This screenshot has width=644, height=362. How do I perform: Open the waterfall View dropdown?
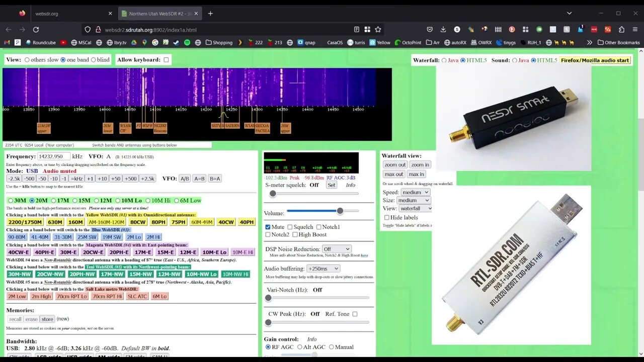coord(416,208)
